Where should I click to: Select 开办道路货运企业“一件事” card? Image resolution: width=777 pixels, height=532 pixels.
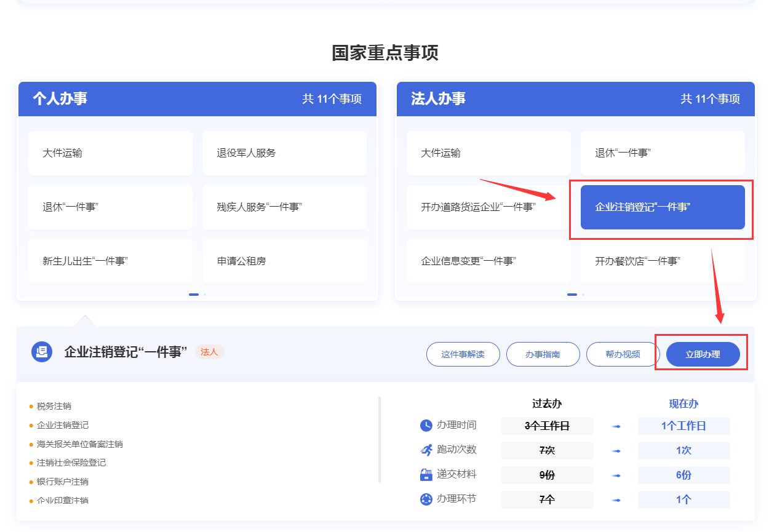[x=488, y=207]
